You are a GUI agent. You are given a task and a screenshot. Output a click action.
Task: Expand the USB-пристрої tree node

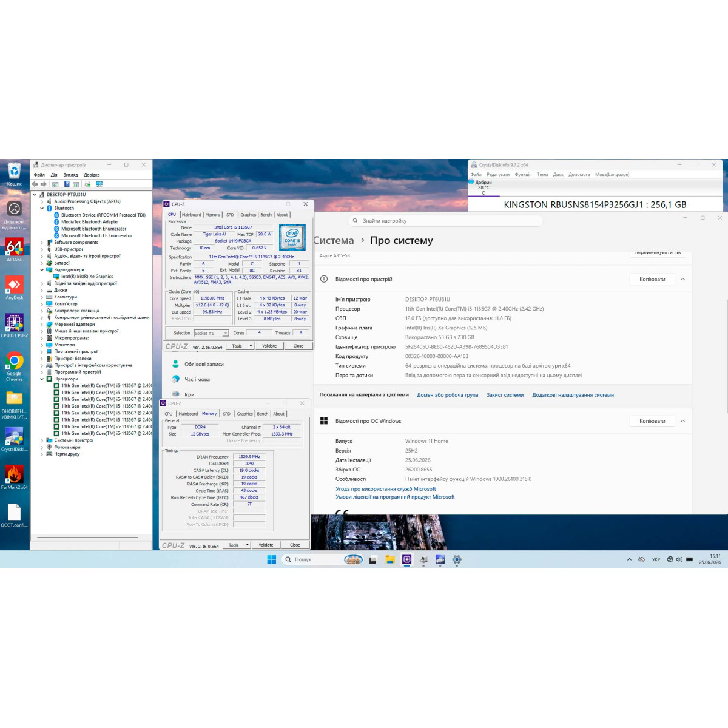pos(42,249)
